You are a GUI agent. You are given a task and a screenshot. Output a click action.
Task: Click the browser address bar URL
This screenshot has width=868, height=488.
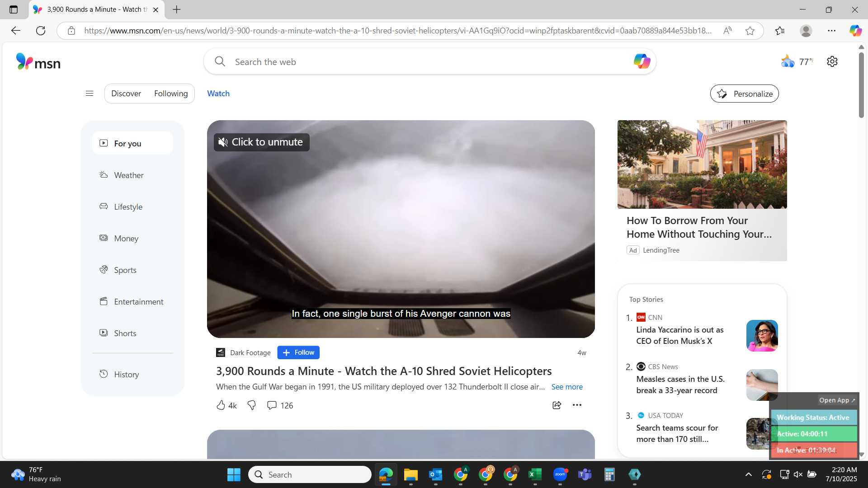click(397, 31)
